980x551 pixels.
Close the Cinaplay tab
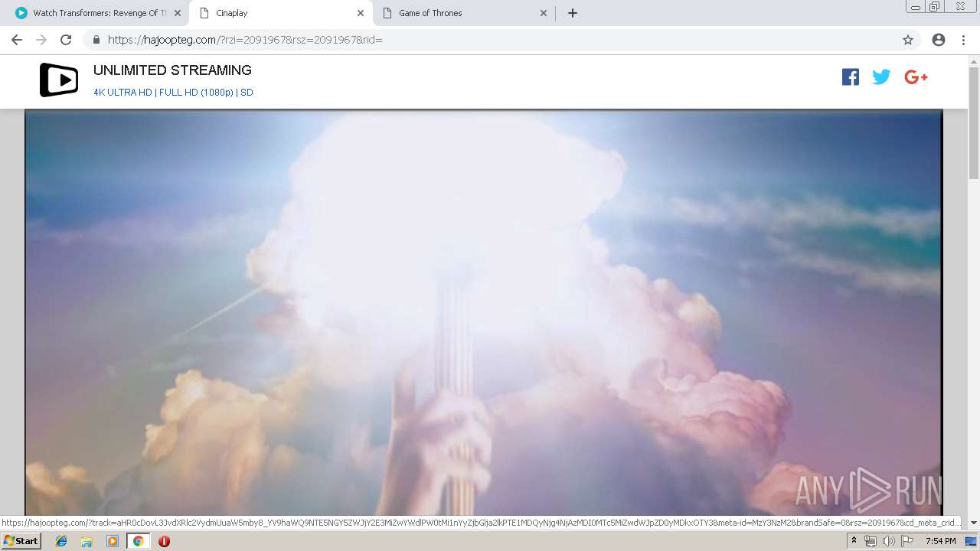click(361, 13)
